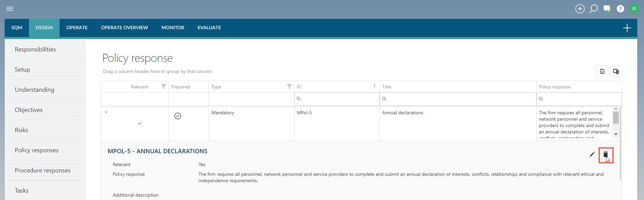This screenshot has height=200, width=644.
Task: Open the Type column filter
Action: pyautogui.click(x=289, y=86)
